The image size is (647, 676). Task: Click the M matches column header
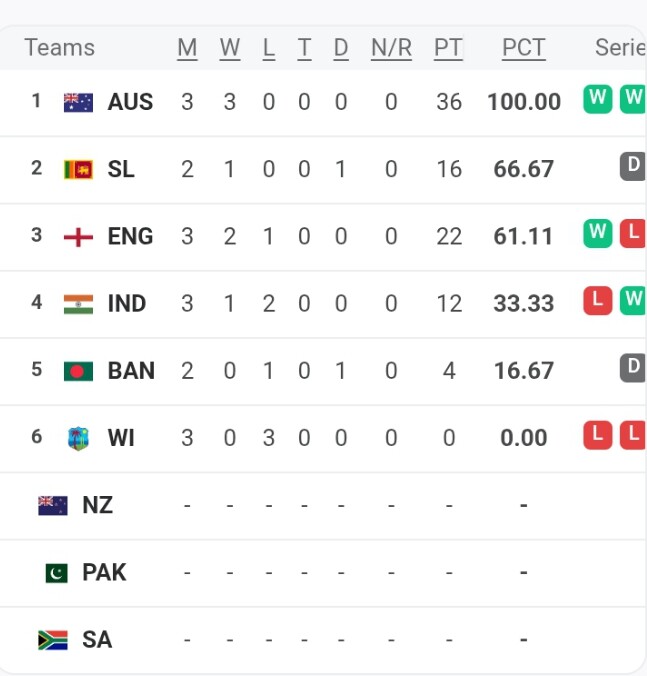[x=187, y=47]
